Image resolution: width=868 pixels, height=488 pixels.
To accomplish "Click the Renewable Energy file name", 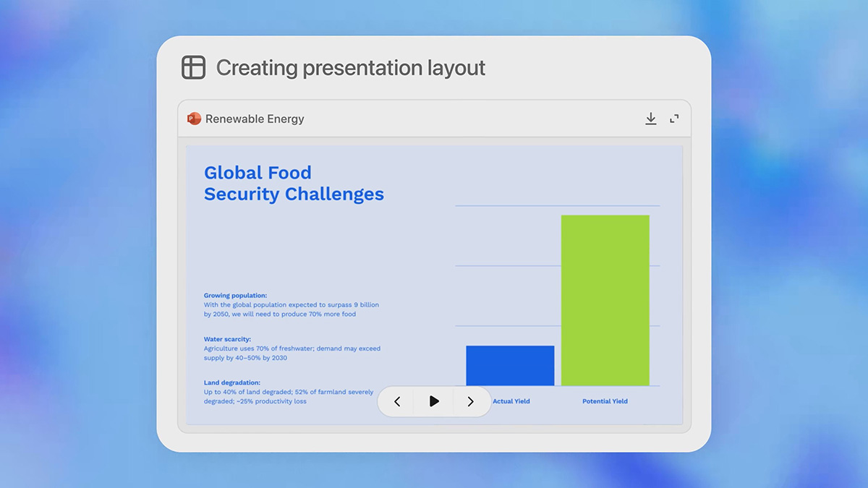I will 255,119.
